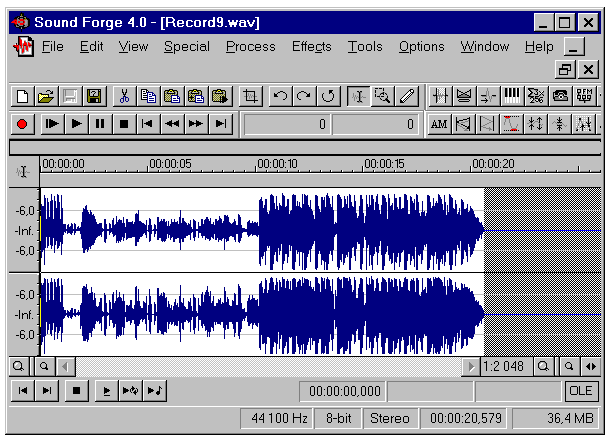Apply Fade Out using its toolbar icon
Image resolution: width=609 pixels, height=438 pixels.
point(487,124)
